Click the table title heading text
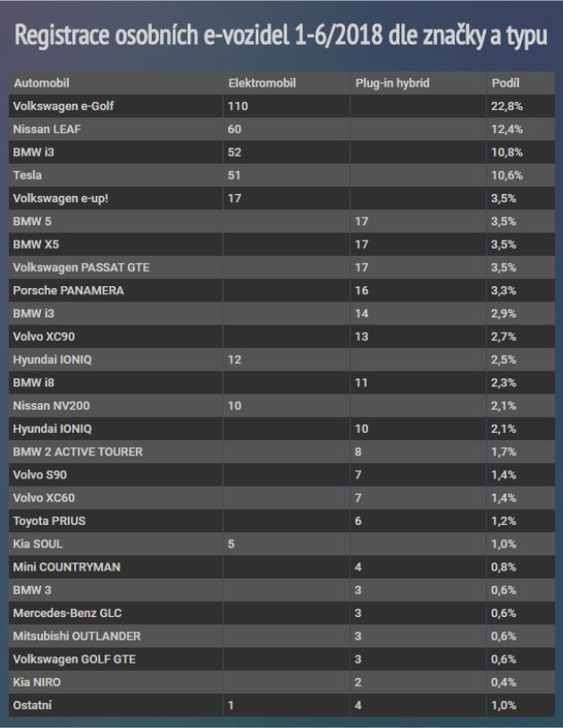 pos(281,36)
